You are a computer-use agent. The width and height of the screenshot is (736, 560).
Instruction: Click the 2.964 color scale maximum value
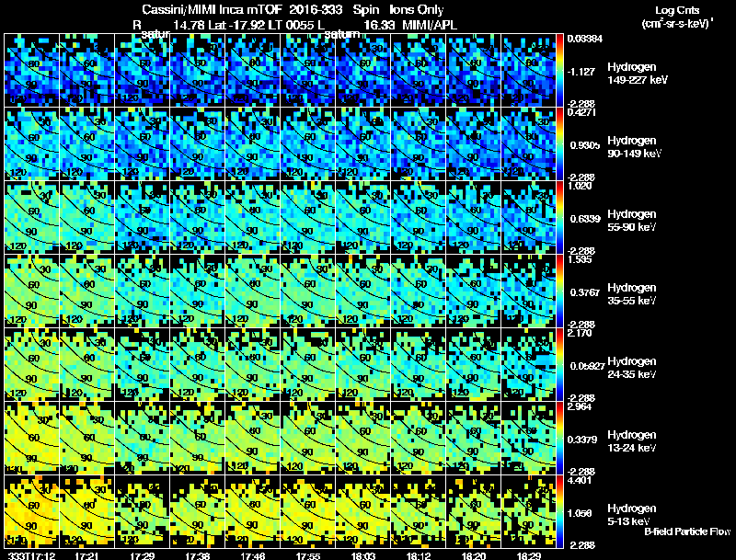(580, 406)
